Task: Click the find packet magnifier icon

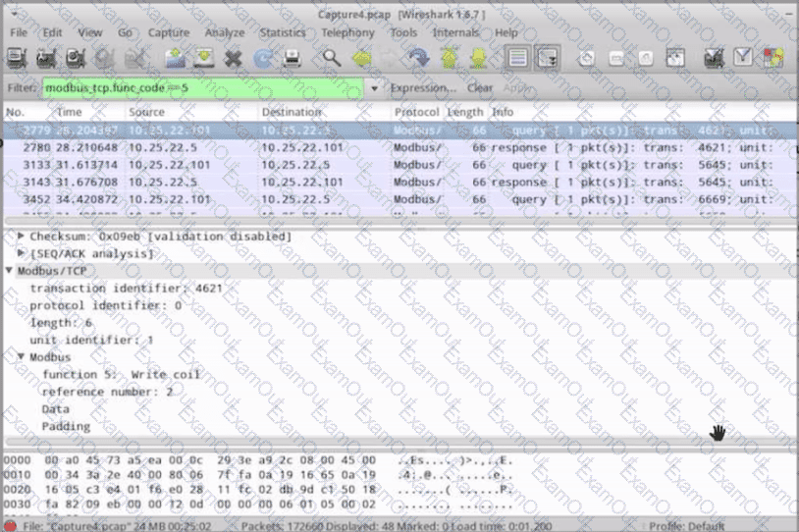Action: [332, 58]
